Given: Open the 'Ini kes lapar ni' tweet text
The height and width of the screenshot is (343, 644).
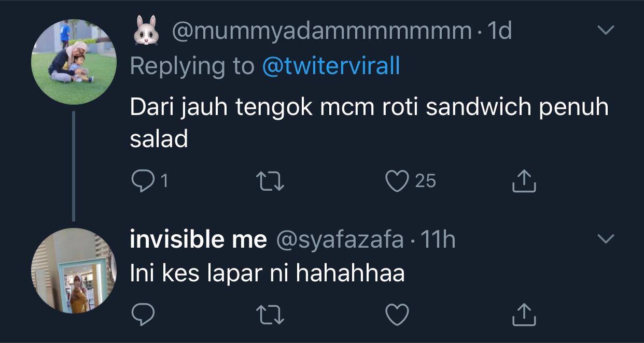Looking at the screenshot, I should pyautogui.click(x=267, y=274).
